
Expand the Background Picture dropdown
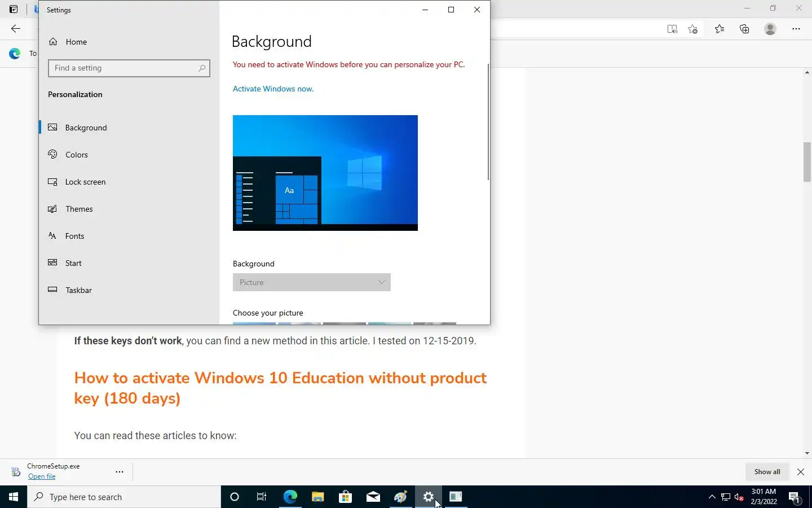(x=311, y=282)
